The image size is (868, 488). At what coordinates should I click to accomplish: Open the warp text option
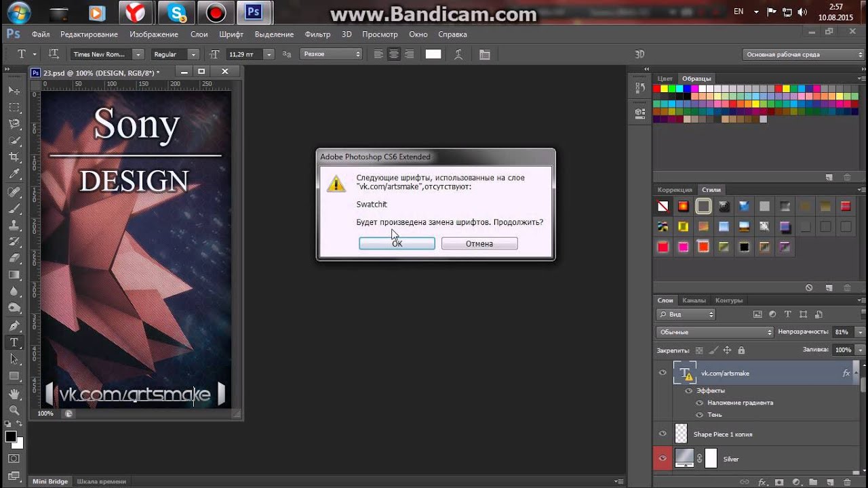tap(459, 54)
